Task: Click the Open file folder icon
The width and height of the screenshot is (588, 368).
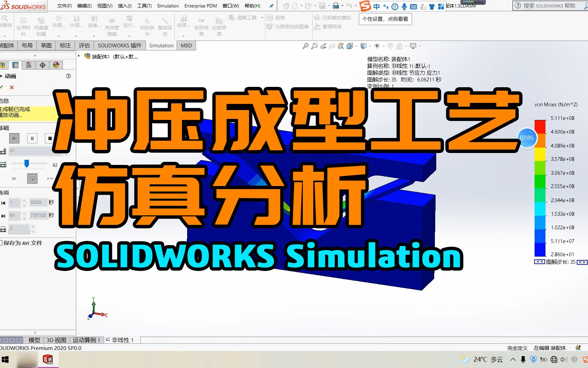Action: pos(308,6)
